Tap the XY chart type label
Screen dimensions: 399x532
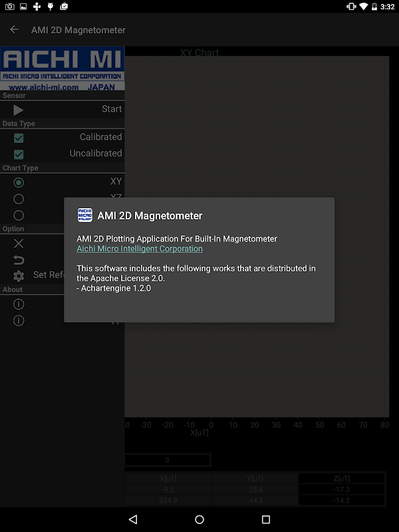(x=116, y=182)
